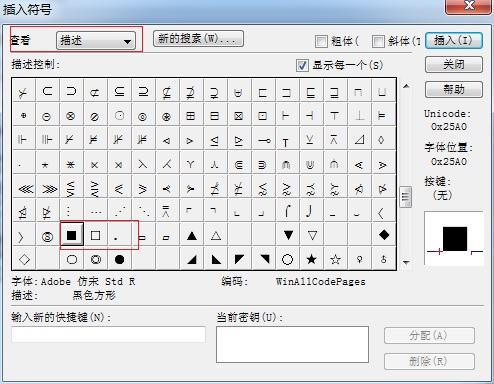Select the black upper-left triangle symbol
Screen dimensions: 494x384
click(239, 259)
